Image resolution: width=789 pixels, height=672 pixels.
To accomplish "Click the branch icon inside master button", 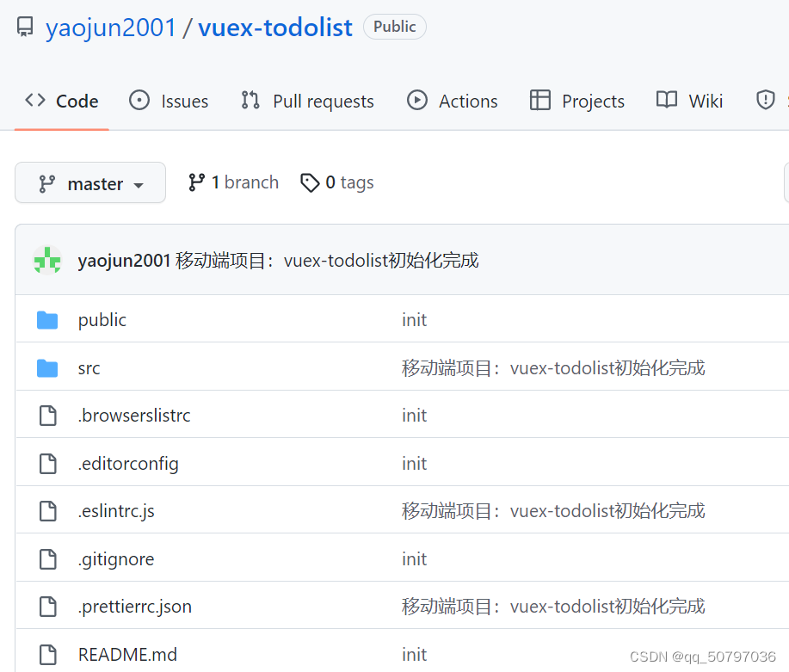I will 46,184.
